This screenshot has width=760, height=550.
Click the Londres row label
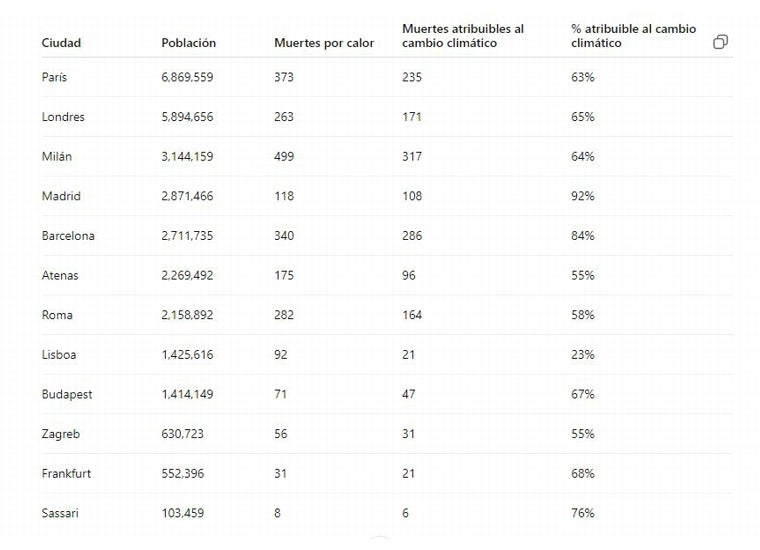coord(63,117)
